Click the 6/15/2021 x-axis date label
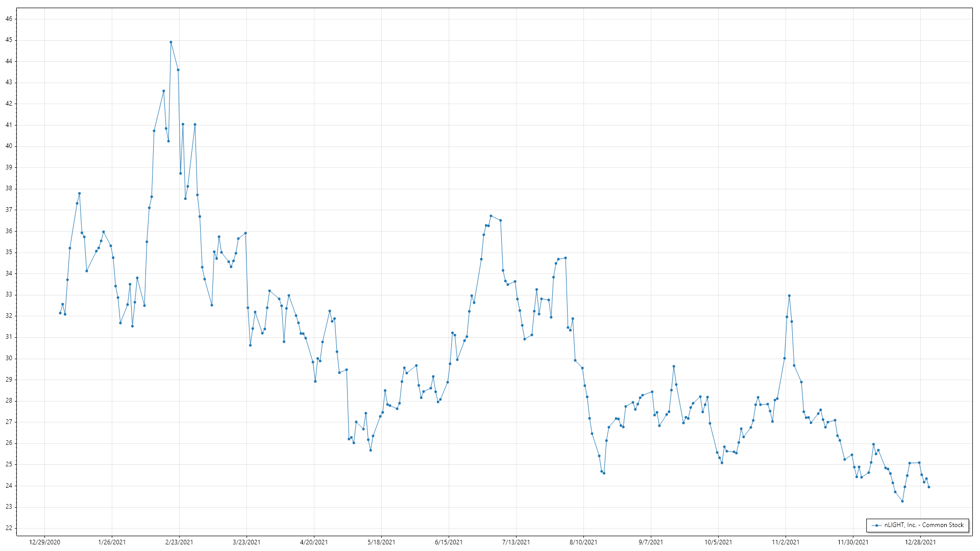Viewport: 980px width, 551px height. (x=449, y=542)
